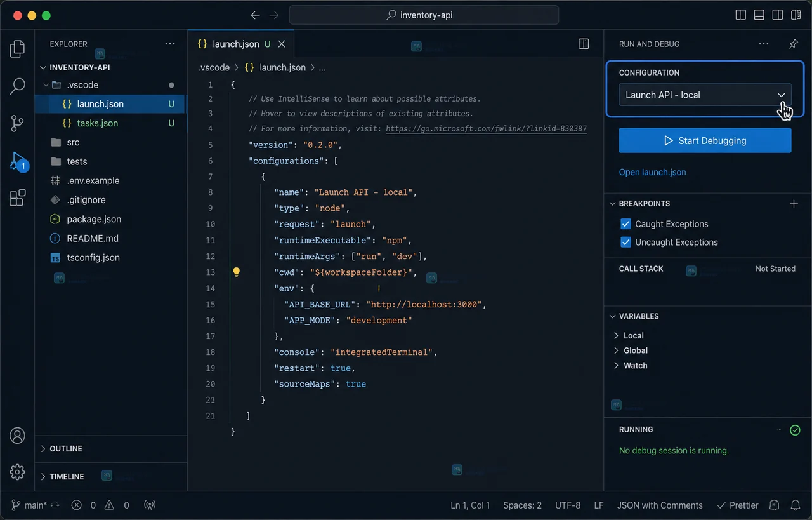812x520 pixels.
Task: Click Spaces: 2 indentation setting
Action: 522,505
